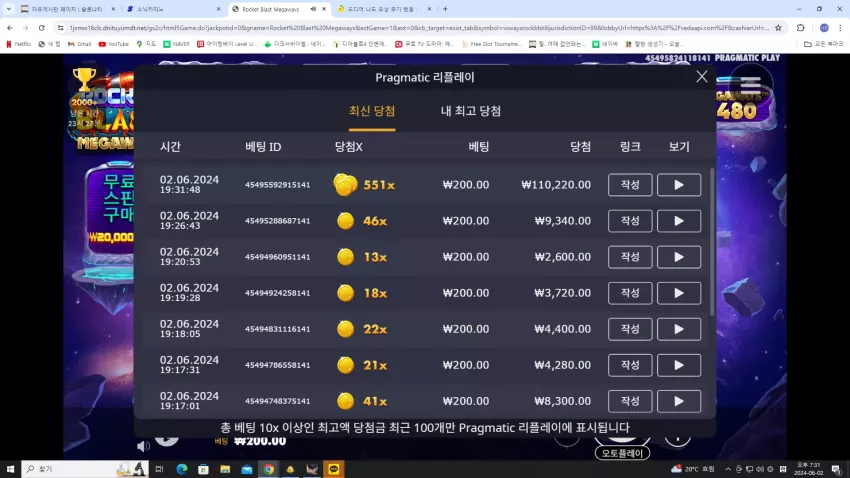The height and width of the screenshot is (478, 850).
Task: Click the replay list scrollbar
Action: pos(712,241)
